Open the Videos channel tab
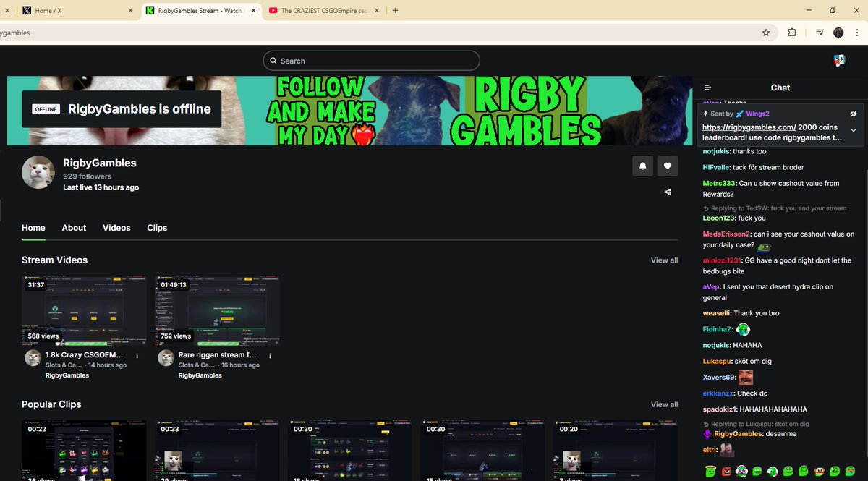The image size is (868, 481). pos(116,228)
